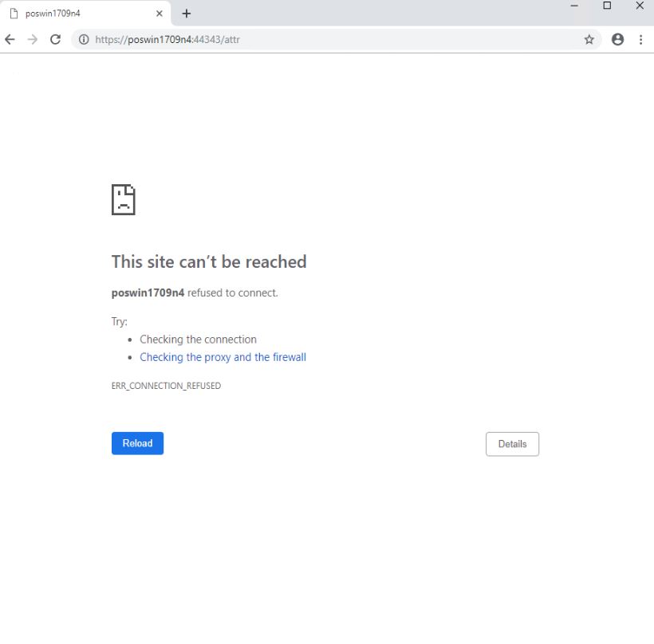
Task: Expand error info with the Details button
Action: [x=512, y=444]
